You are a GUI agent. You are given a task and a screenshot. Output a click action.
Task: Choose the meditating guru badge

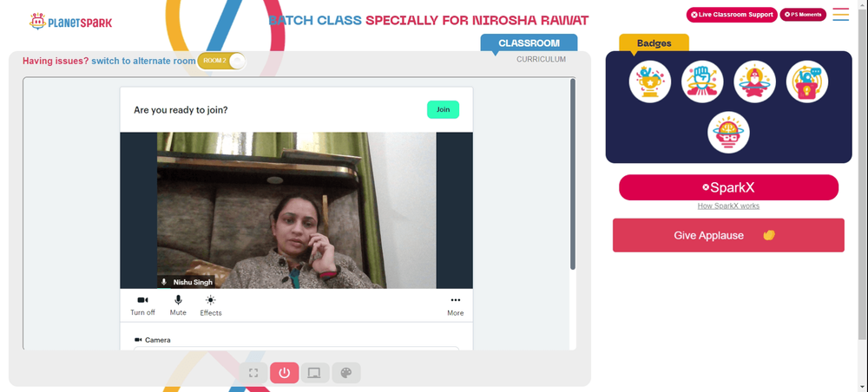[754, 82]
